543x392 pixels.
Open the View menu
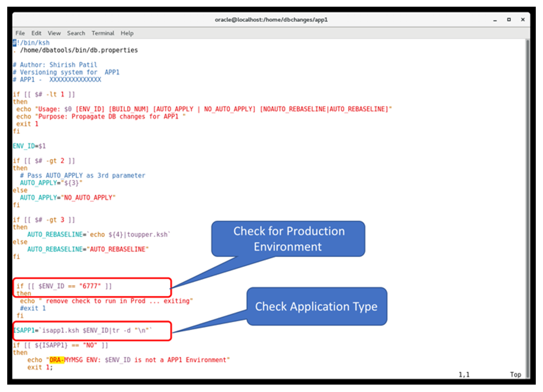click(54, 33)
